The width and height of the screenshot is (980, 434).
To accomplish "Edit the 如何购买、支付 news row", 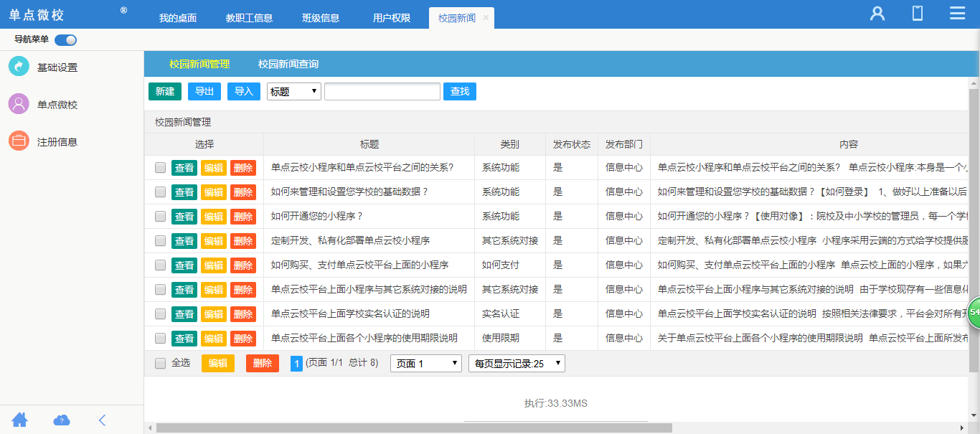I will [x=214, y=265].
